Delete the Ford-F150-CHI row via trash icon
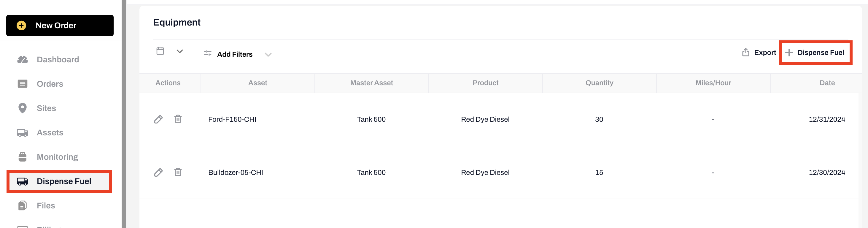This screenshot has height=228, width=868. click(x=178, y=119)
